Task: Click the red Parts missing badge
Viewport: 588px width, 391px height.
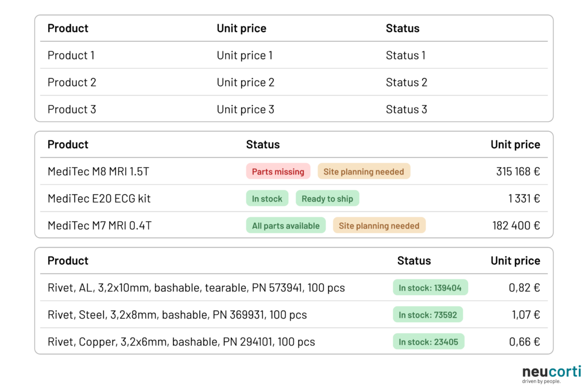Action: (x=278, y=172)
